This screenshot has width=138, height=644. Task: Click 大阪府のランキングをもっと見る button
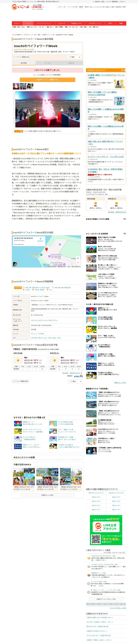[x=106, y=599]
